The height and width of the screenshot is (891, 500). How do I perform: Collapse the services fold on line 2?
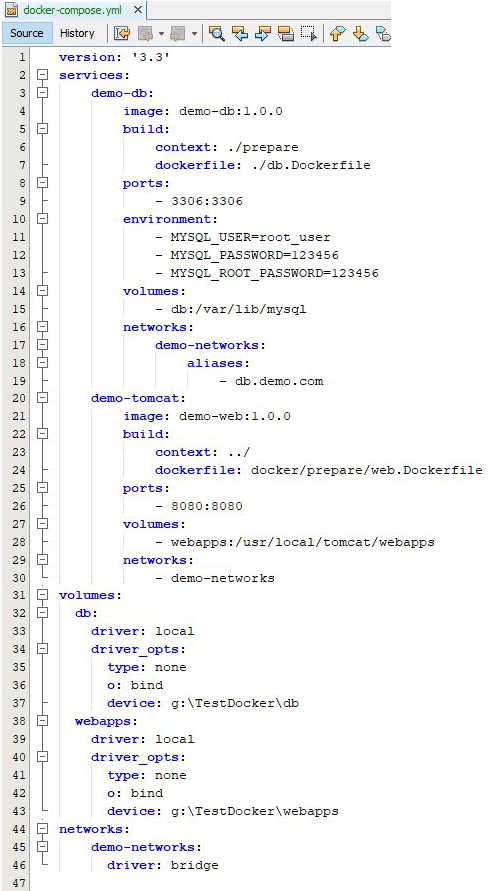tap(42, 76)
